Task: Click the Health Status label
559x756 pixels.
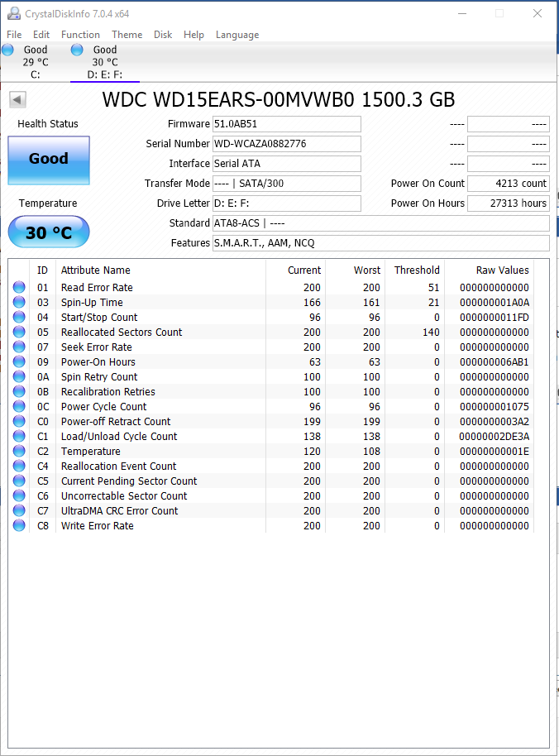Action: 48,124
